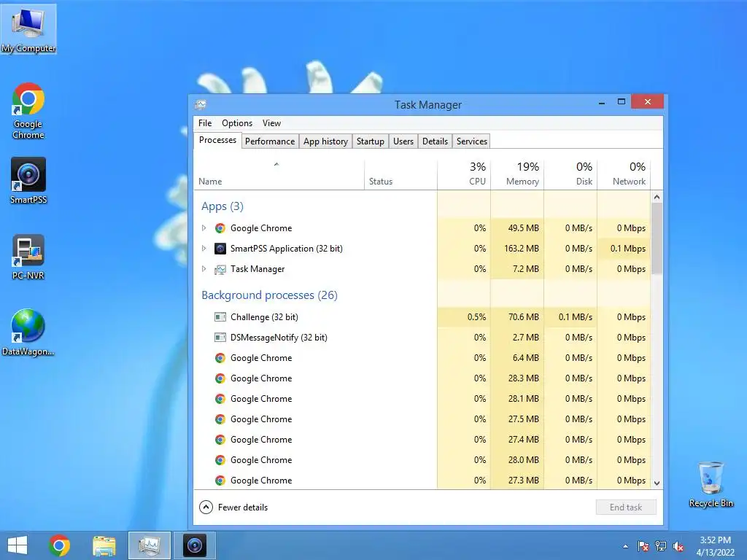The image size is (747, 560).
Task: Switch to the App history tab
Action: (325, 141)
